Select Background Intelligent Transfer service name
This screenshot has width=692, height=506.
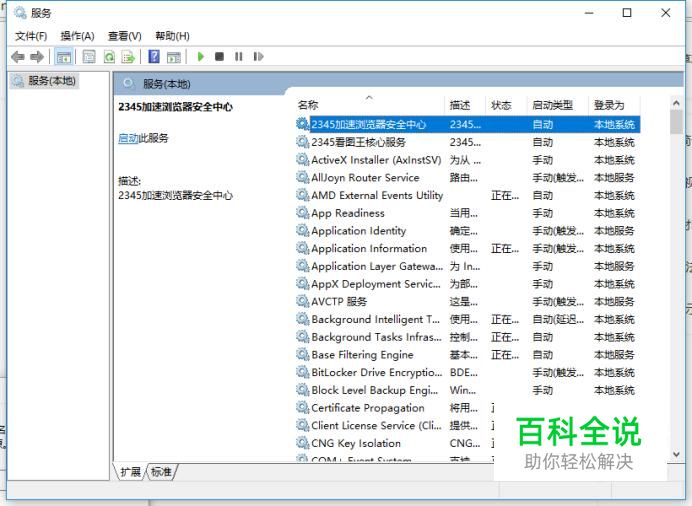click(376, 319)
